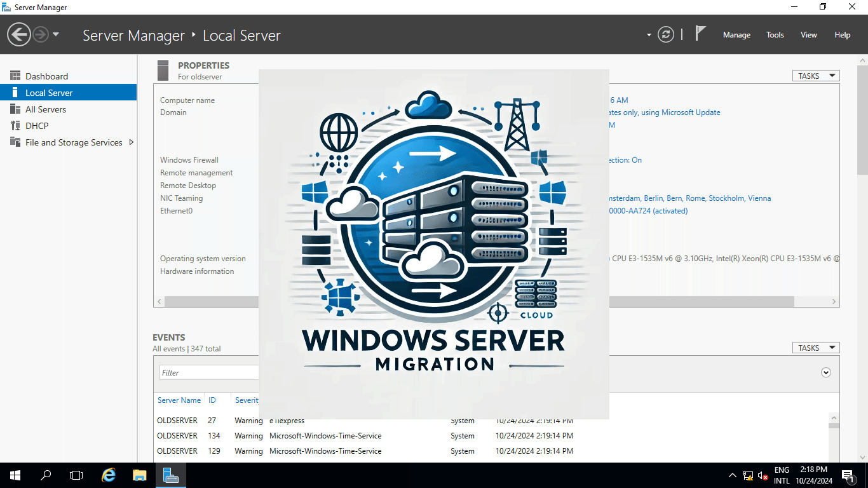This screenshot has height=488, width=868.
Task: Open taskbar search
Action: [46, 475]
